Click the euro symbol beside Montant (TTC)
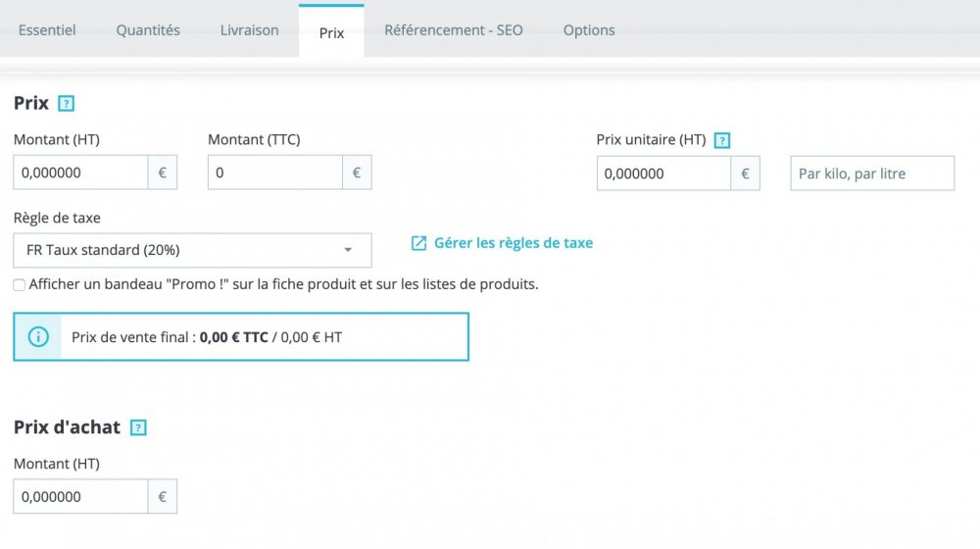The image size is (980, 549). tap(357, 173)
